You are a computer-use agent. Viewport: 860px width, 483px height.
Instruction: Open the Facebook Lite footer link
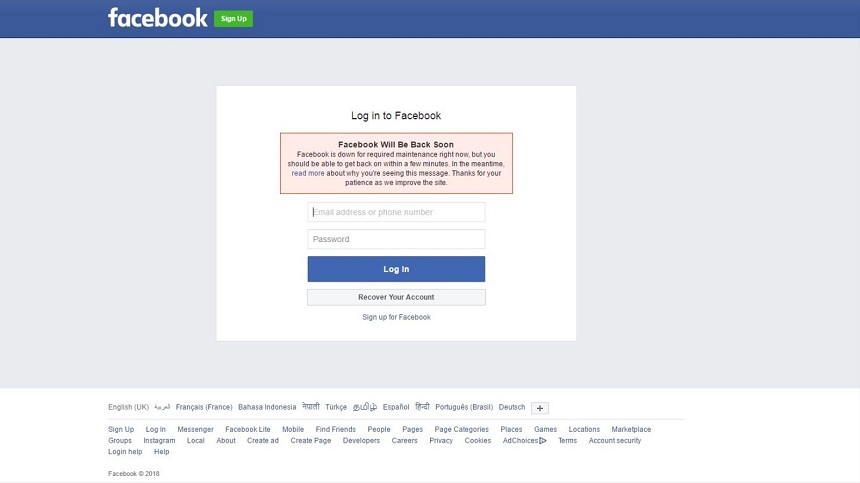tap(248, 429)
